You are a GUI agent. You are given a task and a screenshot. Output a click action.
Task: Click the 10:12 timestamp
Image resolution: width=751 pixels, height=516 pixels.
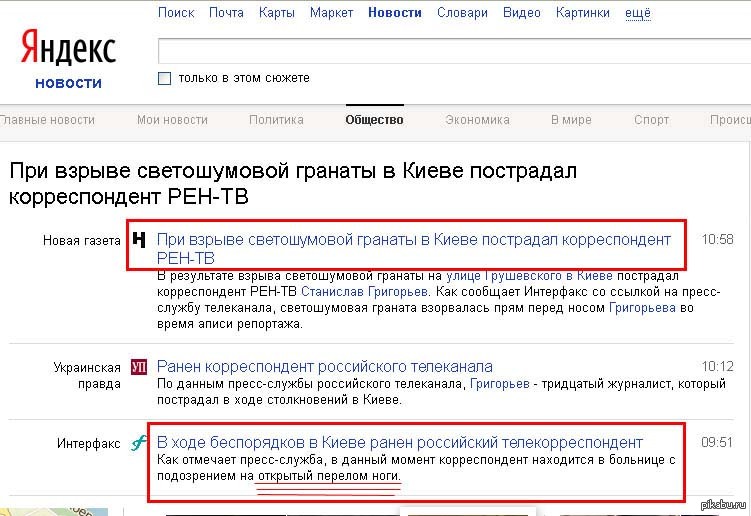coord(717,367)
